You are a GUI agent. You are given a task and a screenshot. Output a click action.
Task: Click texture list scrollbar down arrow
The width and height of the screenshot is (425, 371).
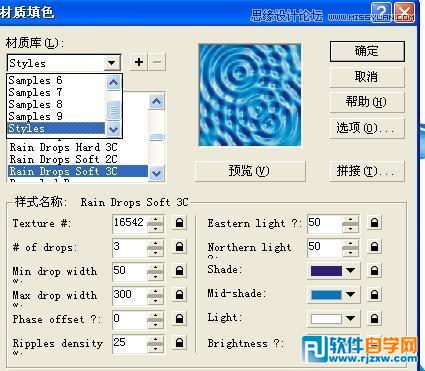(x=156, y=173)
